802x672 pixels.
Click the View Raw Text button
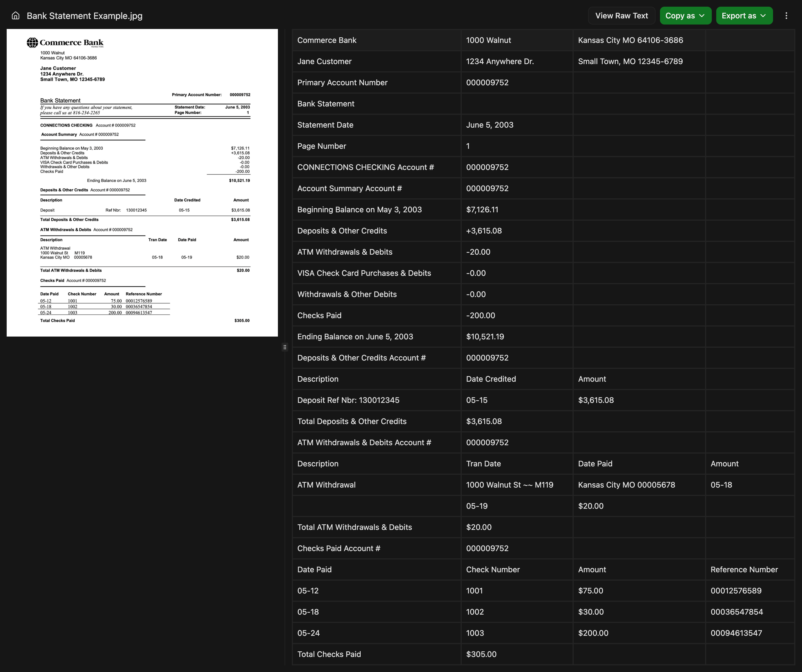tap(621, 16)
